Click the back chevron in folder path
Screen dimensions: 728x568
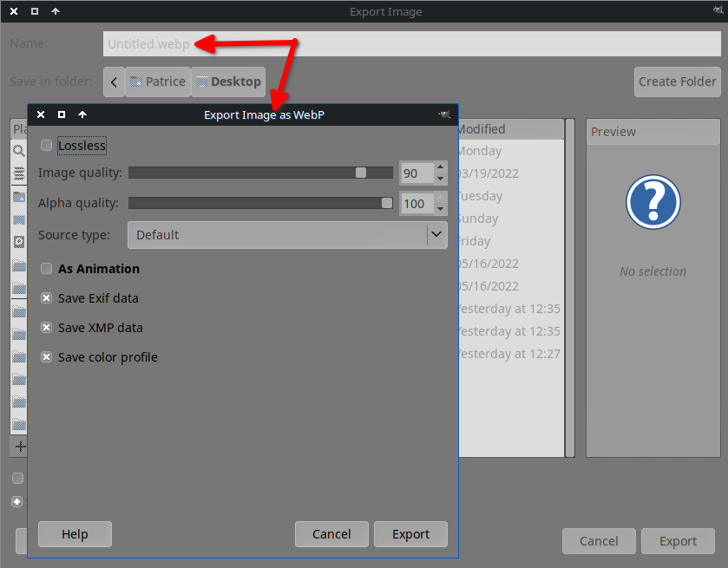(115, 82)
